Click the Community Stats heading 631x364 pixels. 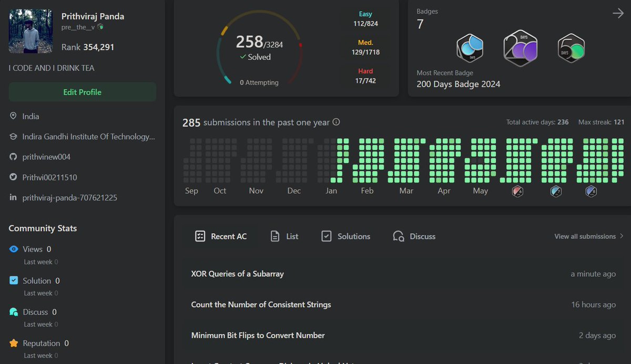[43, 228]
